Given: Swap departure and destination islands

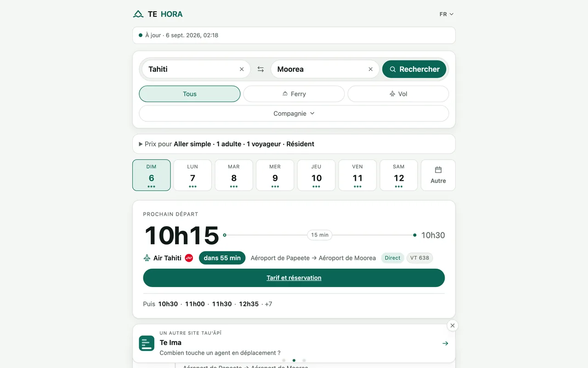Looking at the screenshot, I should click(x=260, y=69).
